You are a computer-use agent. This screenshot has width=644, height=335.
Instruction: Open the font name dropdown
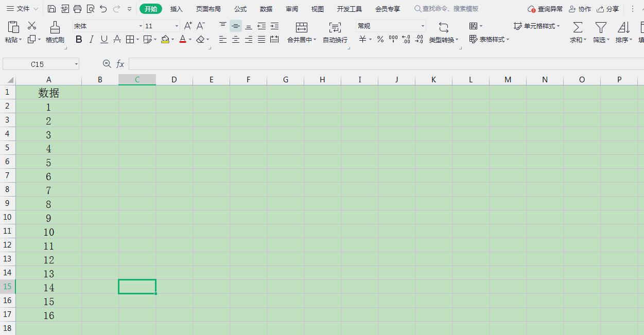tap(140, 26)
